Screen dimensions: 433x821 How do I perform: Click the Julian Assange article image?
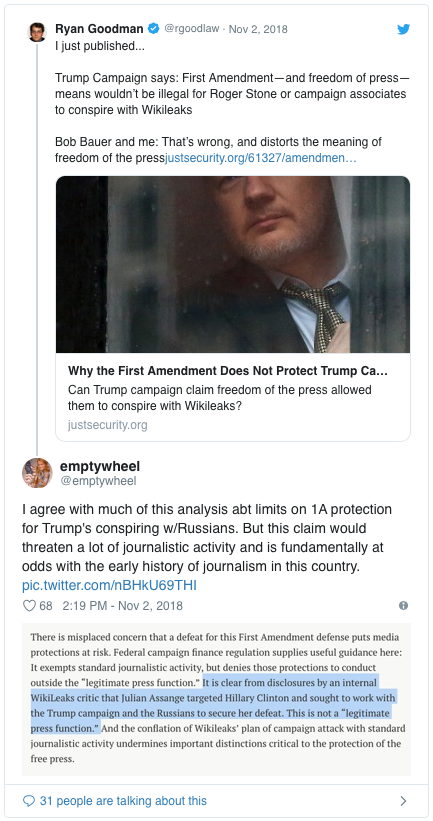[233, 264]
